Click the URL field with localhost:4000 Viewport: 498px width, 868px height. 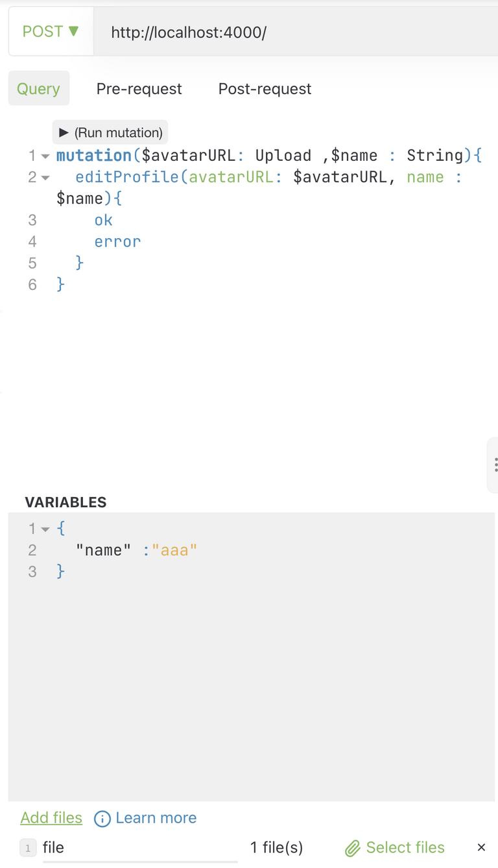[x=296, y=32]
